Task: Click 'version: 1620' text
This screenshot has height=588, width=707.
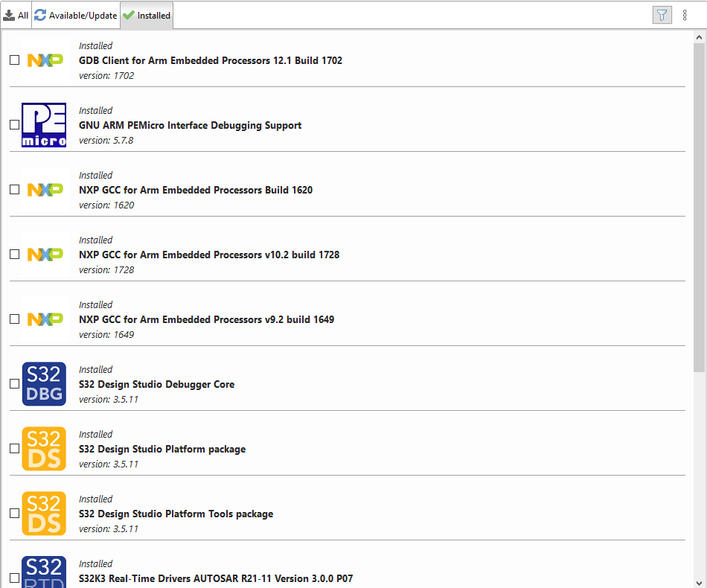Action: point(106,205)
